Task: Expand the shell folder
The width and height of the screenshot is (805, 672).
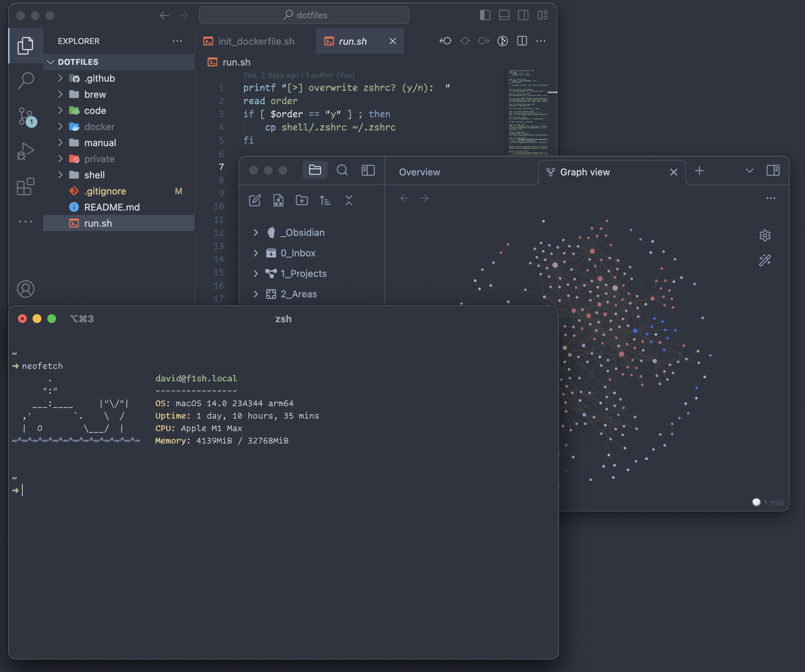Action: (x=94, y=175)
